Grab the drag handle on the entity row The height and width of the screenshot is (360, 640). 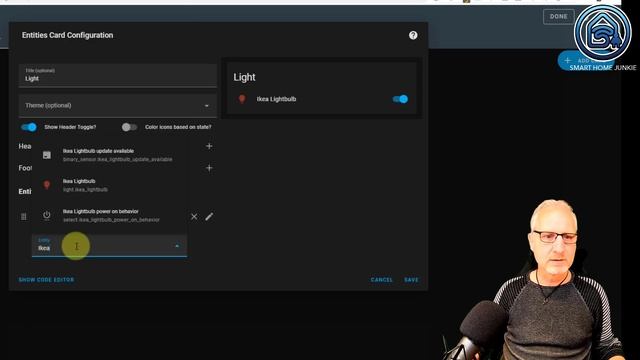click(24, 217)
